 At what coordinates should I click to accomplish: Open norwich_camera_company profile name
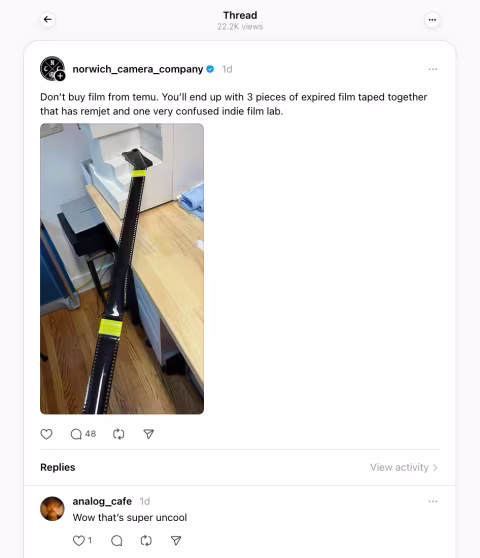(x=138, y=69)
